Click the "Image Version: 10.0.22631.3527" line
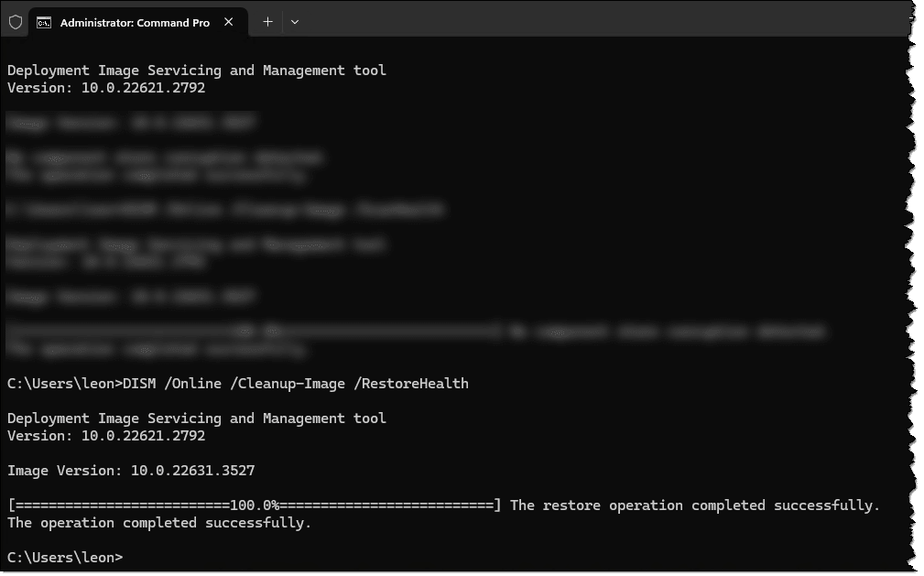The height and width of the screenshot is (576, 924). pos(130,471)
